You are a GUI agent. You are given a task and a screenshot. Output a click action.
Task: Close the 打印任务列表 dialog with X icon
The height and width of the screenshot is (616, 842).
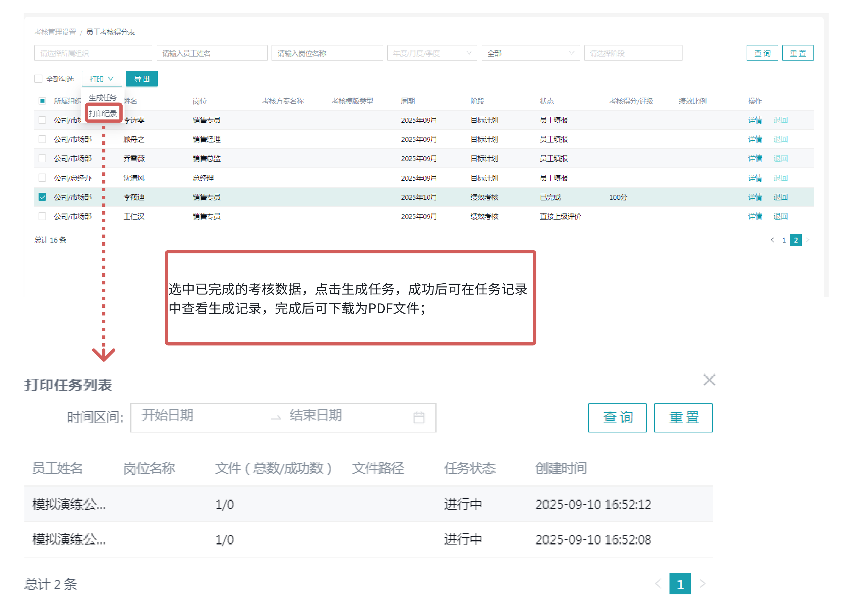click(x=709, y=380)
